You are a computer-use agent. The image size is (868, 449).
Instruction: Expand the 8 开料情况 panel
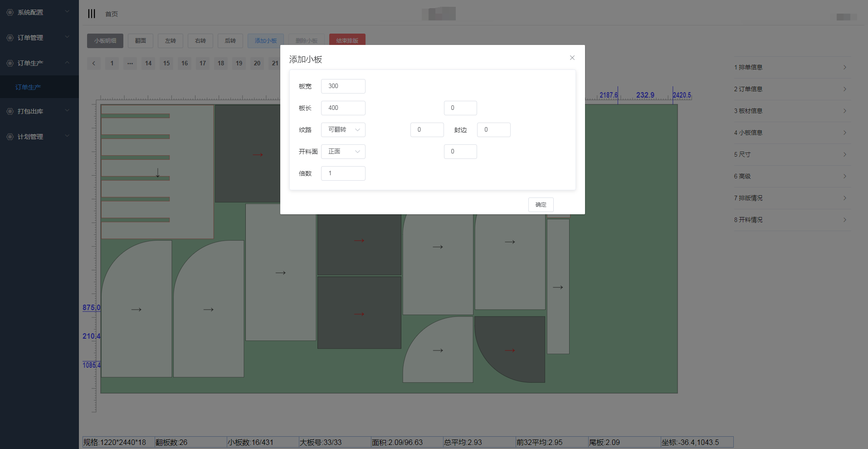(792, 220)
